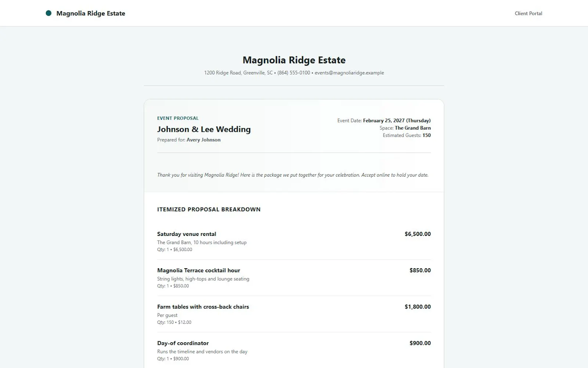Open the Client Portal link

tap(528, 13)
